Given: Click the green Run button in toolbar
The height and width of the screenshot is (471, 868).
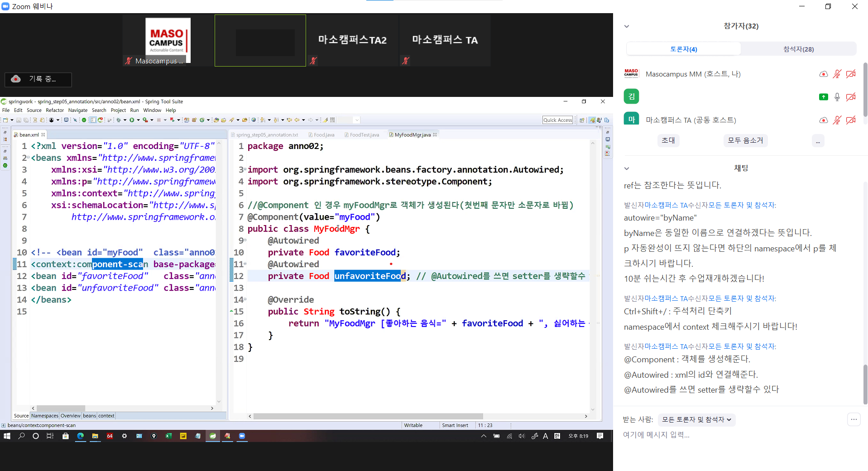Looking at the screenshot, I should pos(132,120).
